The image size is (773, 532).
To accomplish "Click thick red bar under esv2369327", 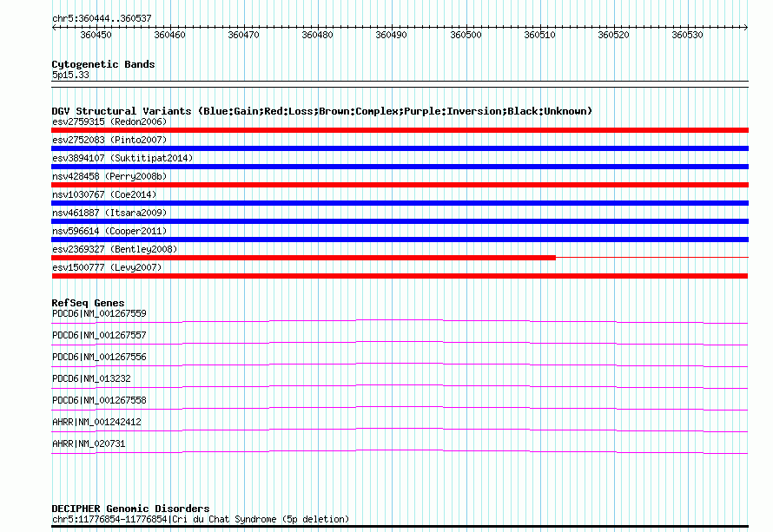I will coord(304,258).
